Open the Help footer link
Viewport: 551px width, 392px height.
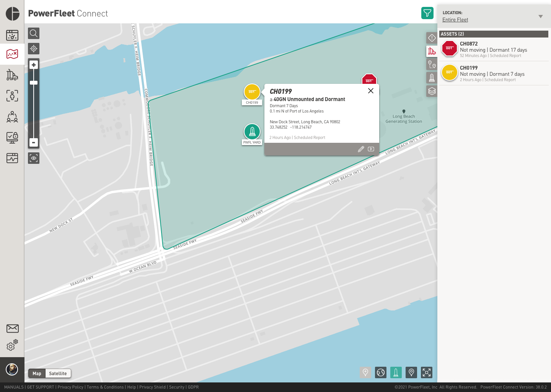tap(132, 387)
